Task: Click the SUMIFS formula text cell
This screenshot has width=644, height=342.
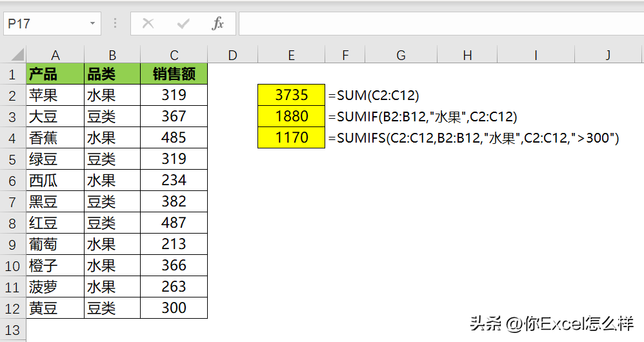Action: 474,137
